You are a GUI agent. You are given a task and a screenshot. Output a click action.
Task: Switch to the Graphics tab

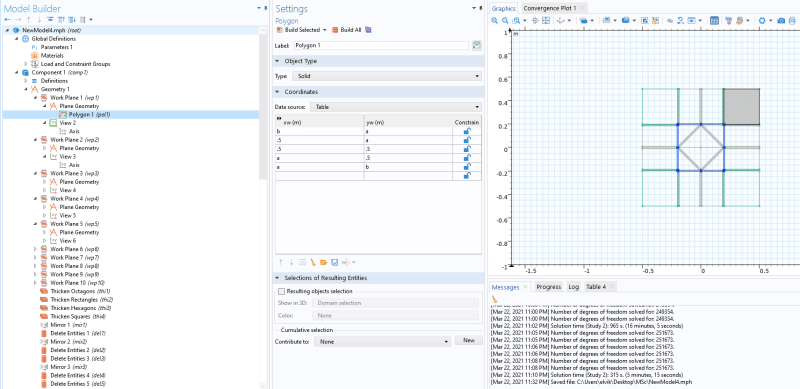504,8
